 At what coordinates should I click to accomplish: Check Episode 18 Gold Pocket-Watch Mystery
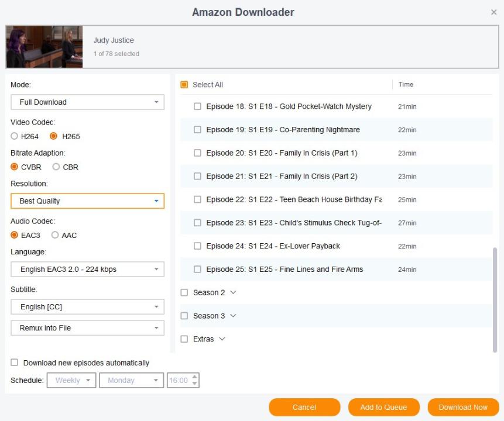tap(197, 107)
